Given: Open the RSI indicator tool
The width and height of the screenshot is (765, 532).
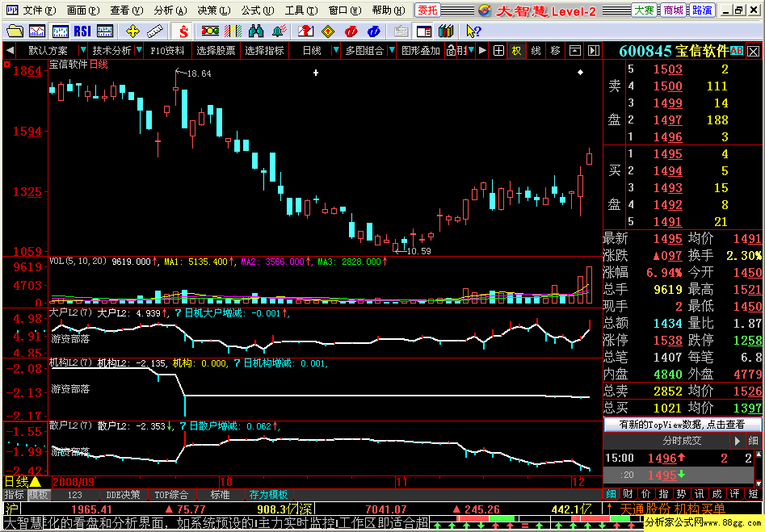Looking at the screenshot, I should [82, 31].
